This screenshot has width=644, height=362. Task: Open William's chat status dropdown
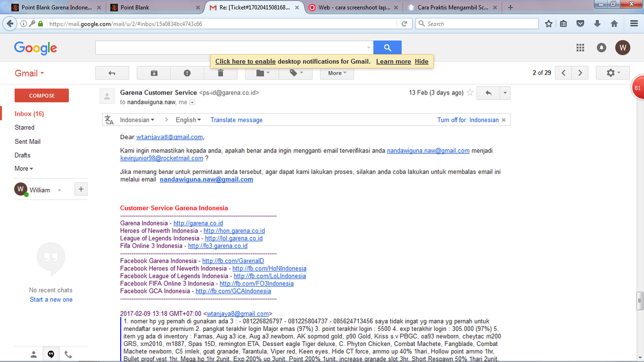point(59,190)
